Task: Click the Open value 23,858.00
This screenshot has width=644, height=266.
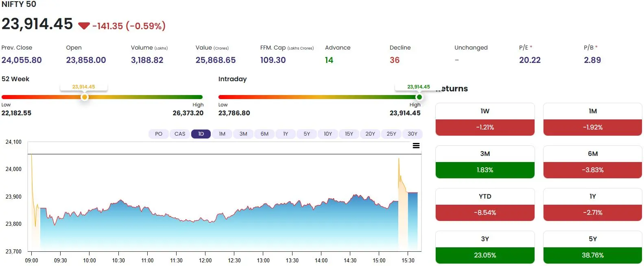Action: [86, 60]
